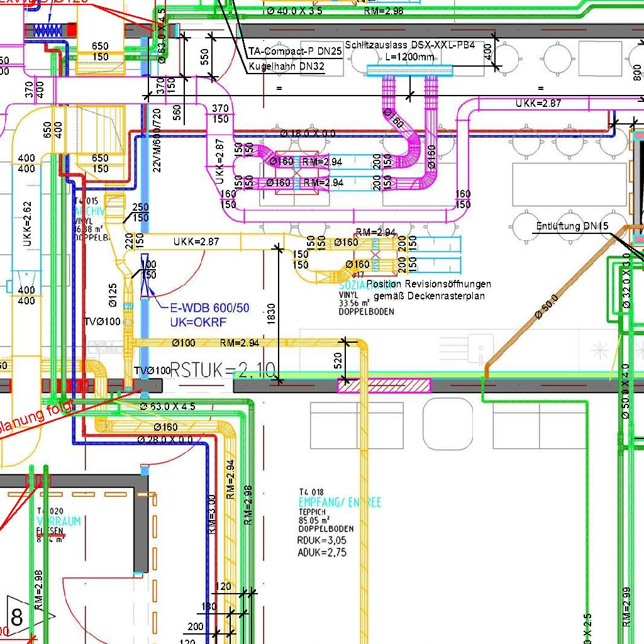The image size is (644, 644).
Task: Select the Schlitzauslass DSX-XXL-PB4 text
Action: tap(409, 46)
